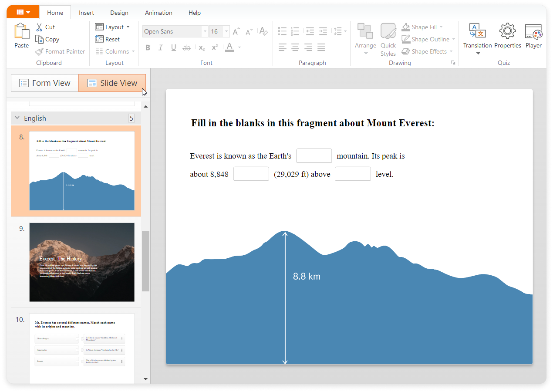Open the font color swatch
The height and width of the screenshot is (392, 553).
coord(229,47)
